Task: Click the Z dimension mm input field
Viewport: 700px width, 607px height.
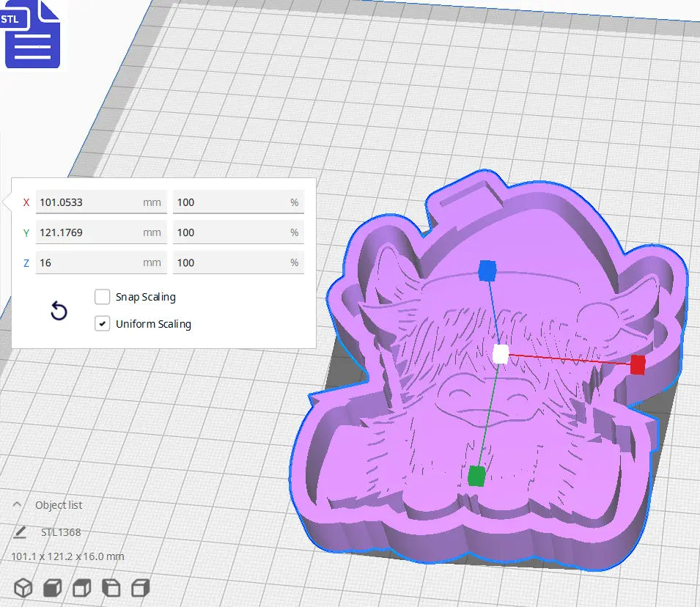Action: [100, 262]
